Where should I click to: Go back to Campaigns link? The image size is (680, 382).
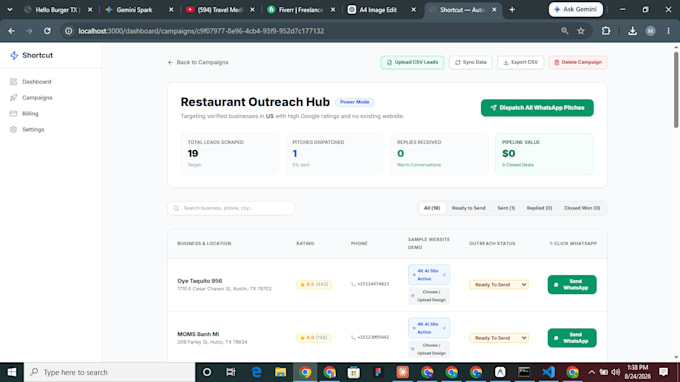point(198,62)
